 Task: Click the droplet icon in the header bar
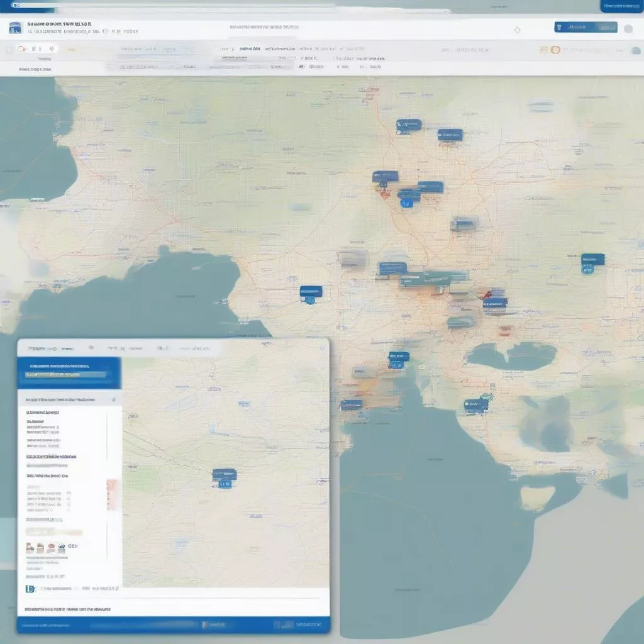pos(517,30)
